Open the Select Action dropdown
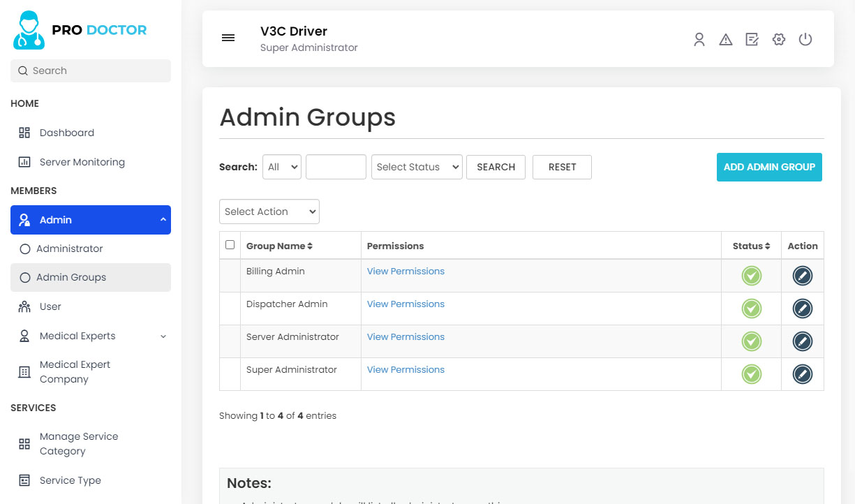Screen dimensions: 855x504 tap(269, 211)
